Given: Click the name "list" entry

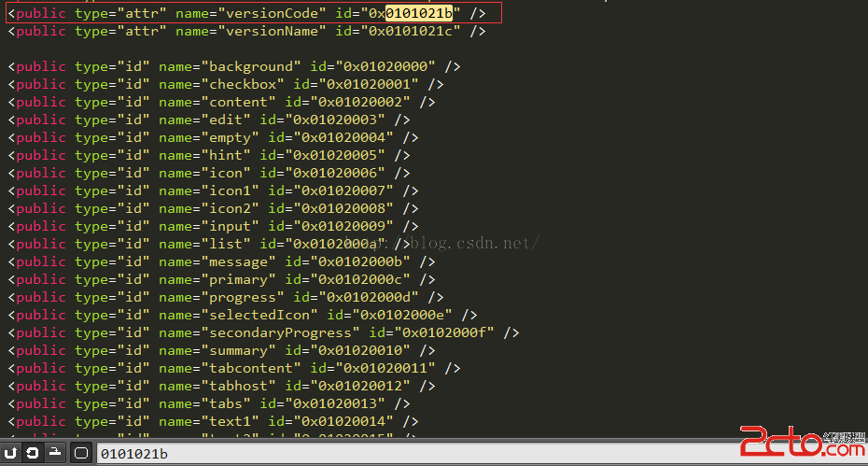Looking at the screenshot, I should pyautogui.click(x=225, y=244).
